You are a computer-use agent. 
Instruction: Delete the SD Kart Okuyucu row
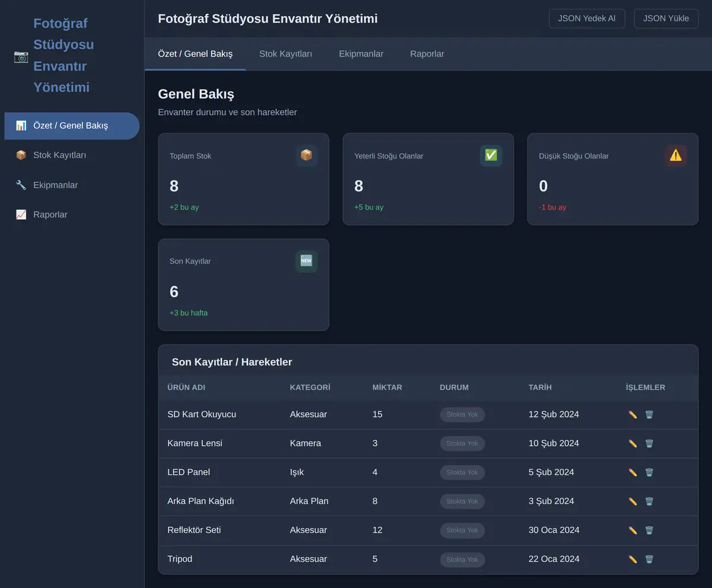pos(649,415)
